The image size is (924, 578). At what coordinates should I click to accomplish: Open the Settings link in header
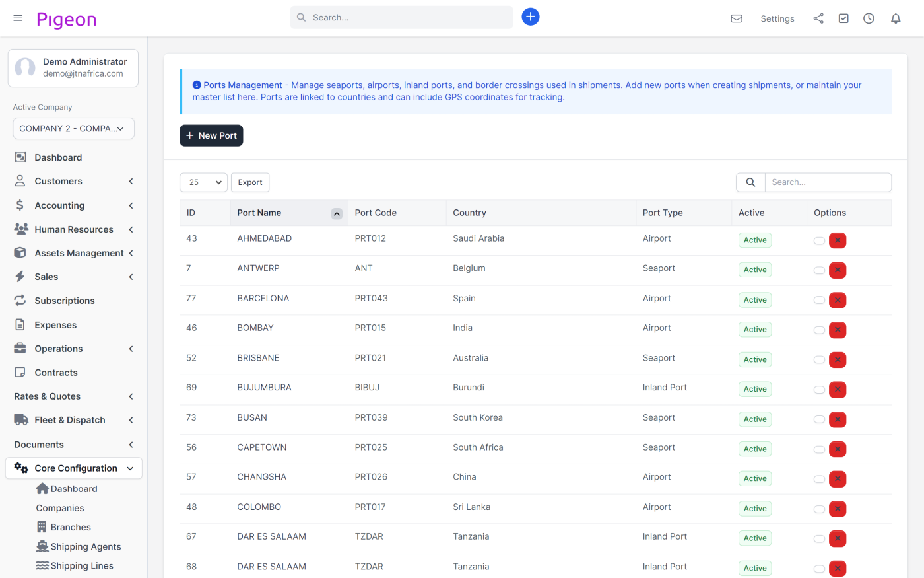pyautogui.click(x=777, y=18)
